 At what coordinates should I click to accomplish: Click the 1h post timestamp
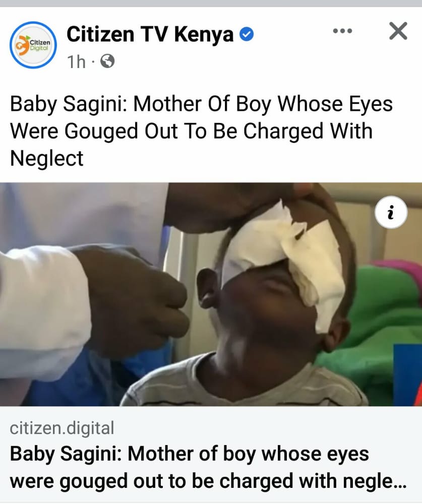point(76,61)
